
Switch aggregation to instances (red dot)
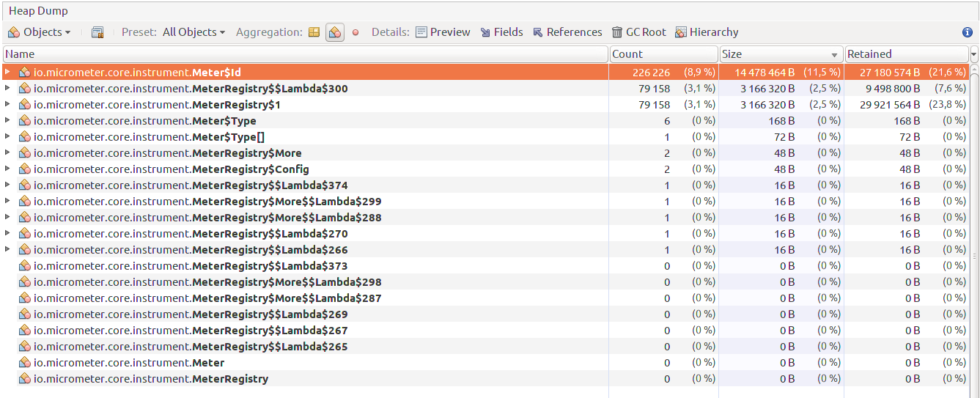355,32
